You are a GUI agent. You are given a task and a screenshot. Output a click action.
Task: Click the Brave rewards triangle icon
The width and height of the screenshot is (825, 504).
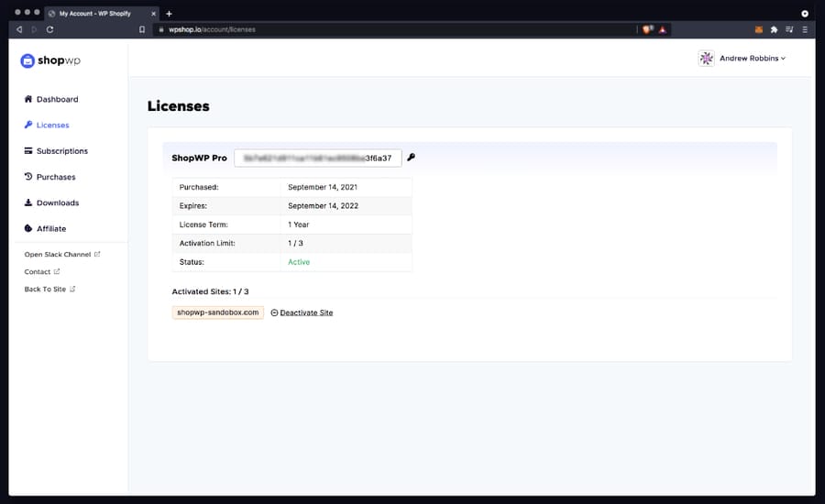pos(663,29)
